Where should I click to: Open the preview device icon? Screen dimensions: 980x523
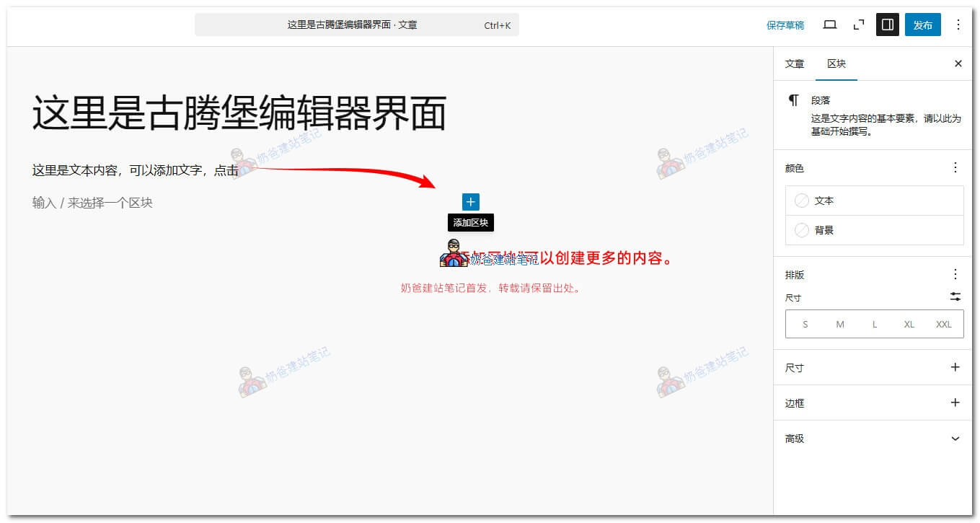[x=830, y=25]
